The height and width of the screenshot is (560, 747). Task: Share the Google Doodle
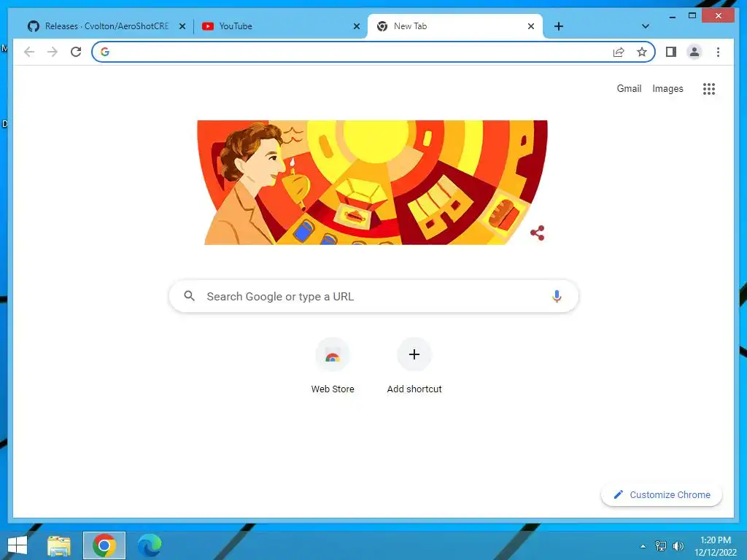(x=538, y=233)
